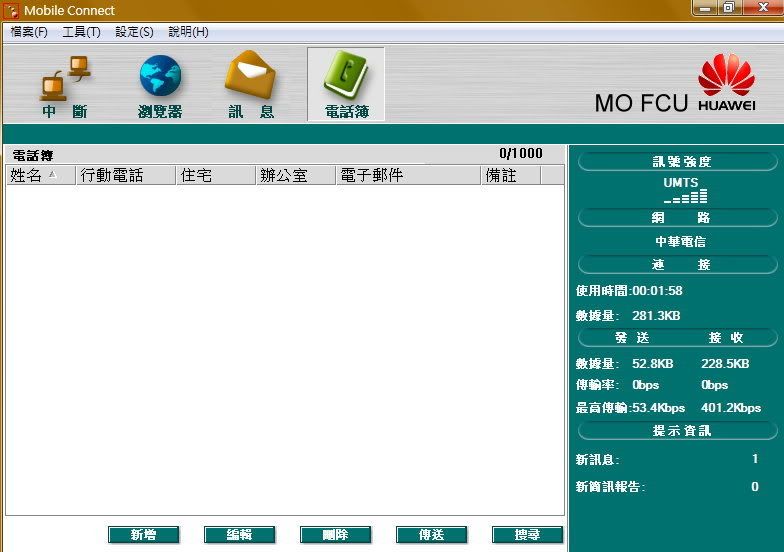This screenshot has height=552, width=784.
Task: Click the 行動電話 column header
Action: (x=125, y=175)
